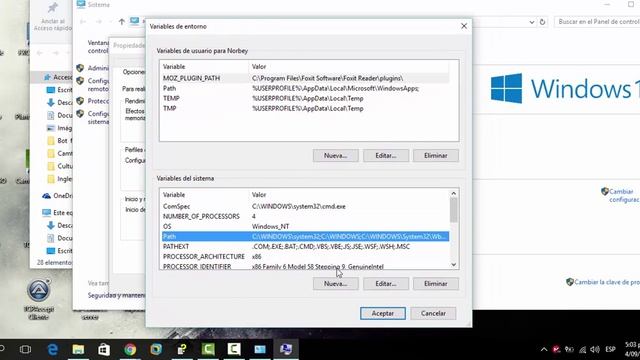Open the Sistema control panel taskbar icon
Screen dimensions: 640x360
pos(260,349)
